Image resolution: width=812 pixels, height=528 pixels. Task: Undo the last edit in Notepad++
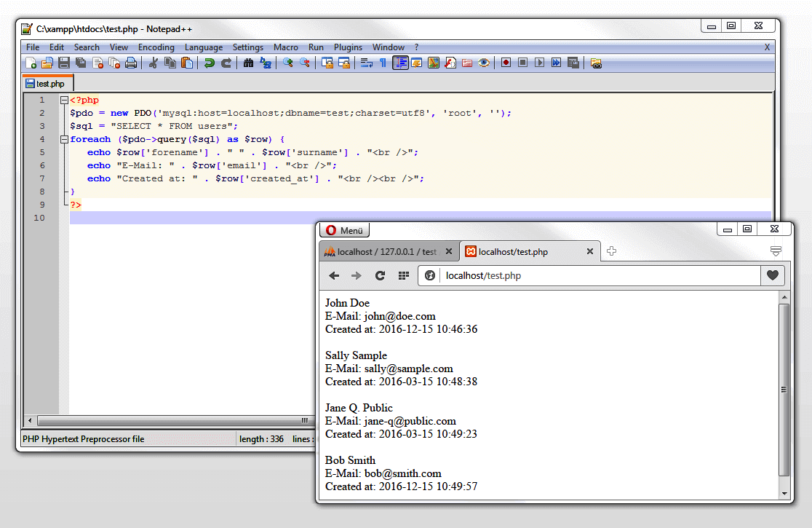click(211, 63)
